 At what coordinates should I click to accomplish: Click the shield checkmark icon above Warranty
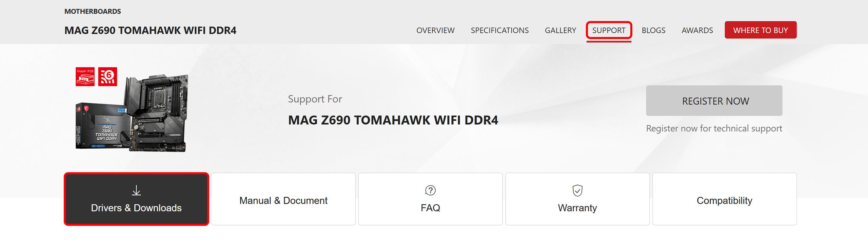point(577,190)
